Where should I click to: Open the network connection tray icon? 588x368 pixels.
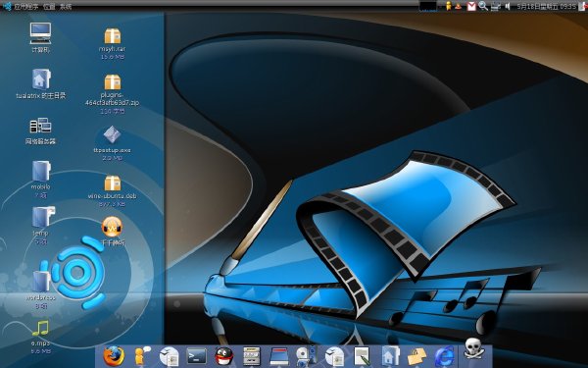click(496, 7)
